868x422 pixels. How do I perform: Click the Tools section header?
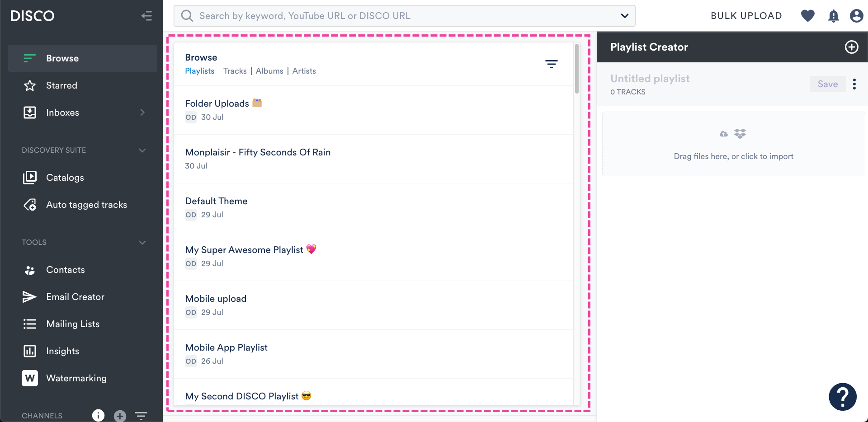pyautogui.click(x=84, y=243)
